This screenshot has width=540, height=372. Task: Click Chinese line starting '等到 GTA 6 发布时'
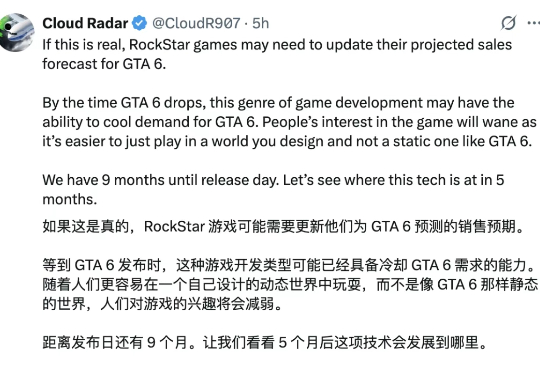[x=289, y=265]
